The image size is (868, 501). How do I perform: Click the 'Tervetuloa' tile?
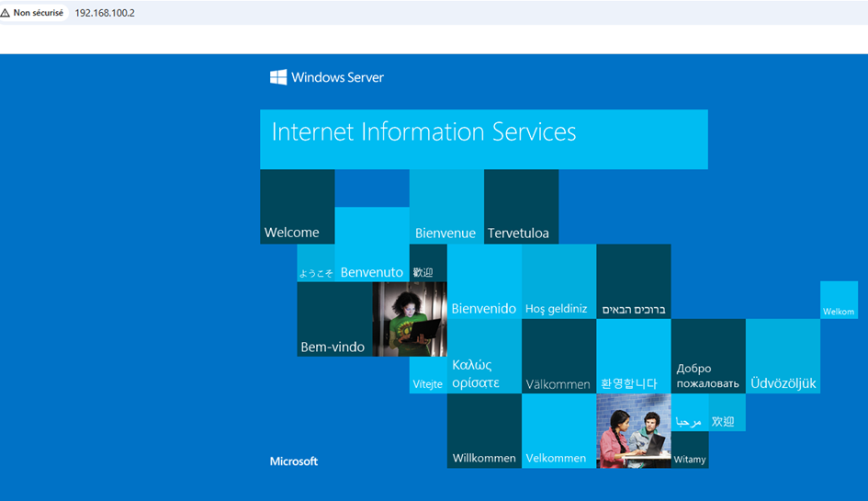pos(521,207)
